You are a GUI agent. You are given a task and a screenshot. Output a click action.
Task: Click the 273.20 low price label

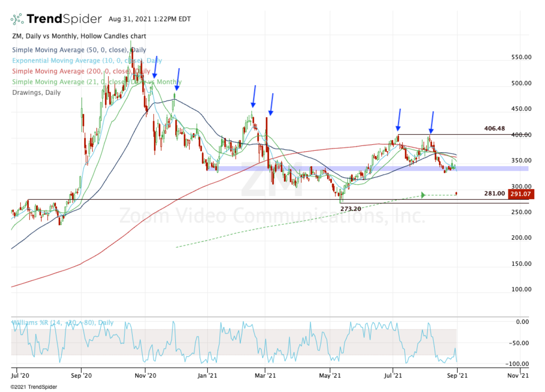pos(351,208)
